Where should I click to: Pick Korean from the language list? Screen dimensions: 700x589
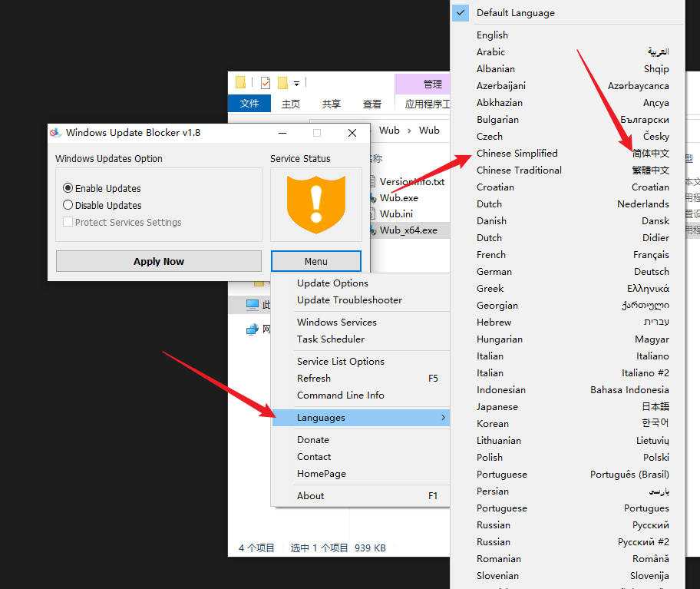(567, 424)
